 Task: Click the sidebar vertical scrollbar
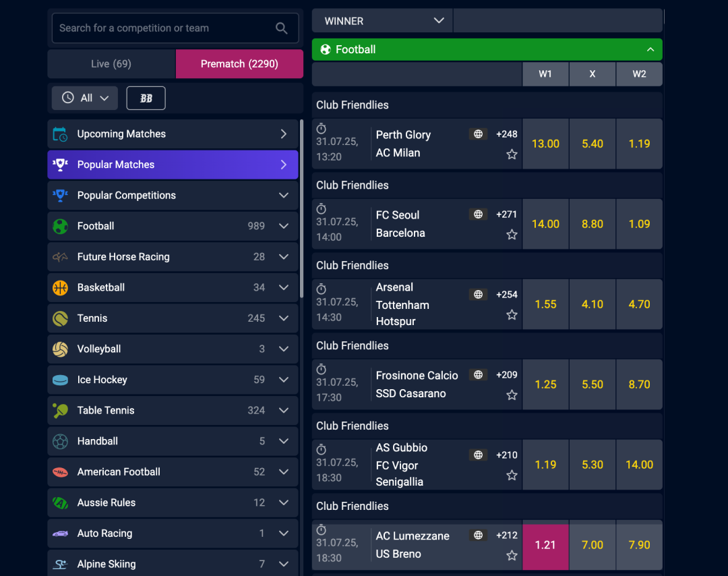[x=302, y=209]
